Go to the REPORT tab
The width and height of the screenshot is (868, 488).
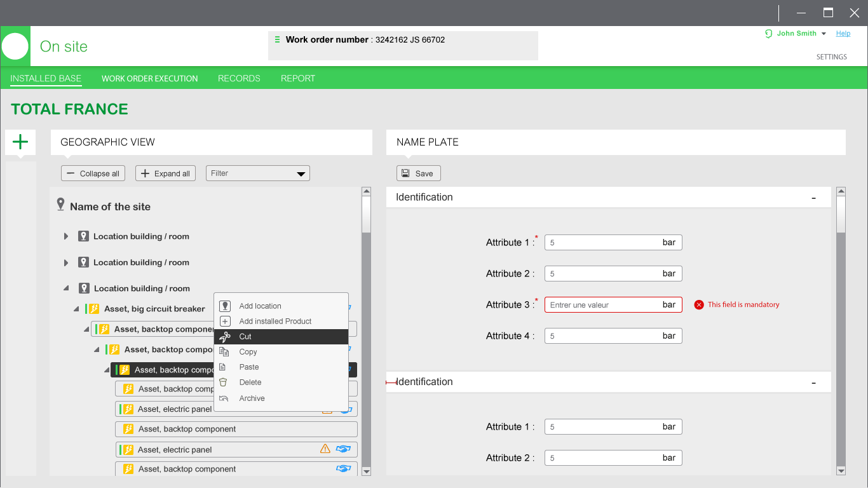point(298,79)
